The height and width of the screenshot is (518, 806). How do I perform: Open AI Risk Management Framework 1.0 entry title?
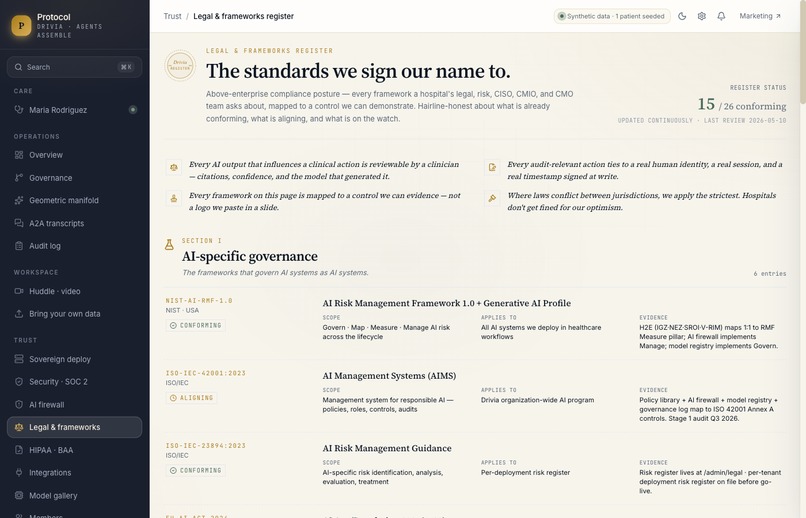tap(447, 303)
